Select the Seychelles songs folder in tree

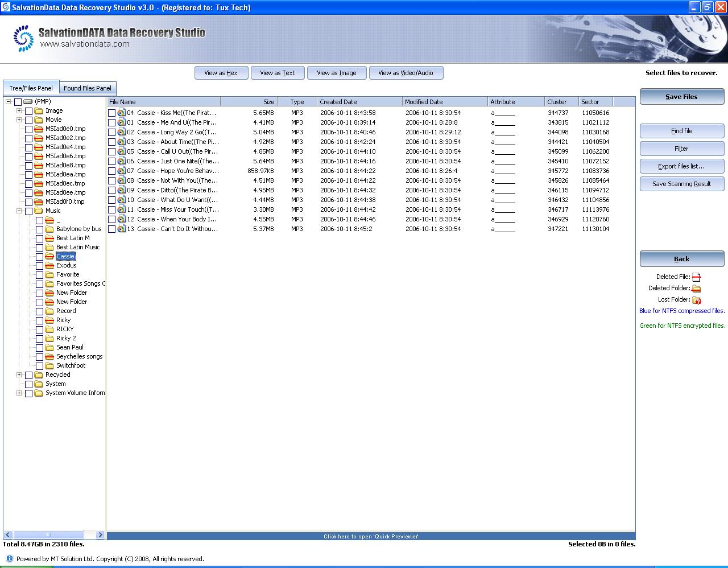80,356
